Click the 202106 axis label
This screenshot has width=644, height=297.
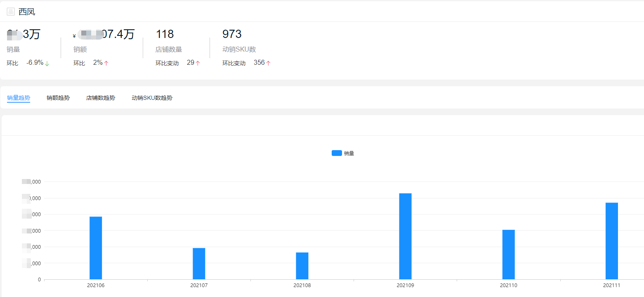point(96,285)
